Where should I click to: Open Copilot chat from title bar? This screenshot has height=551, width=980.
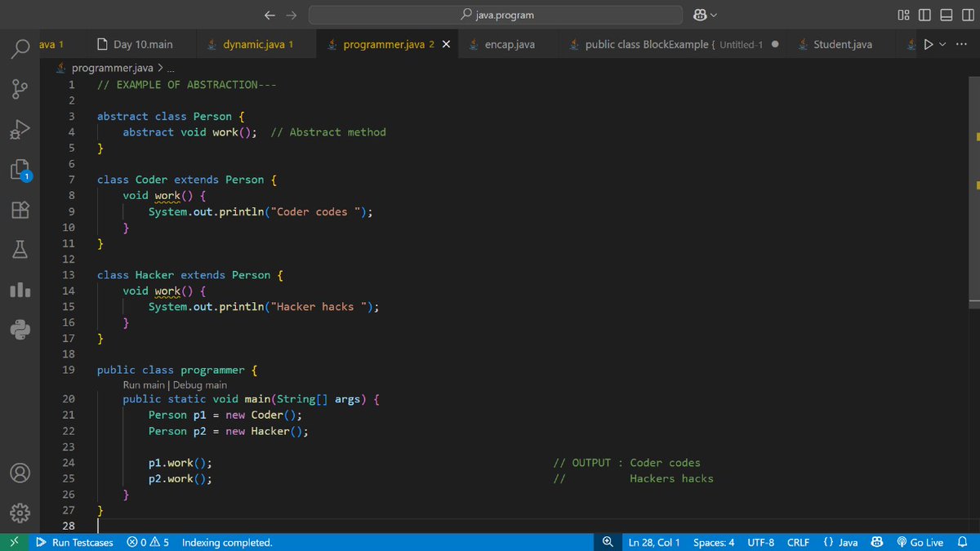[x=700, y=15]
